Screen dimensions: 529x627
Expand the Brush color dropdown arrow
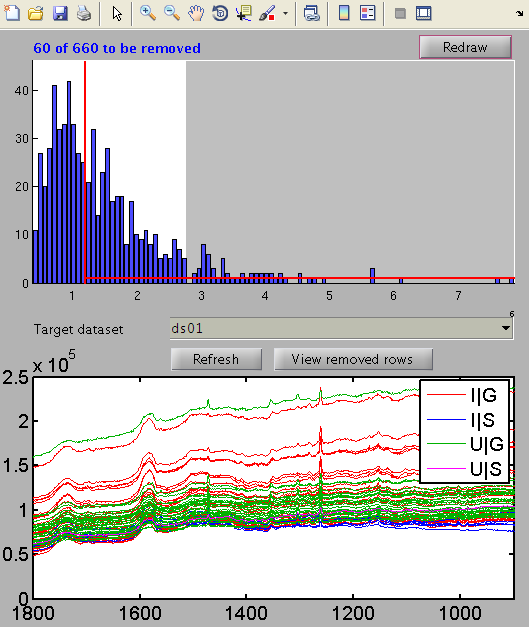click(285, 13)
